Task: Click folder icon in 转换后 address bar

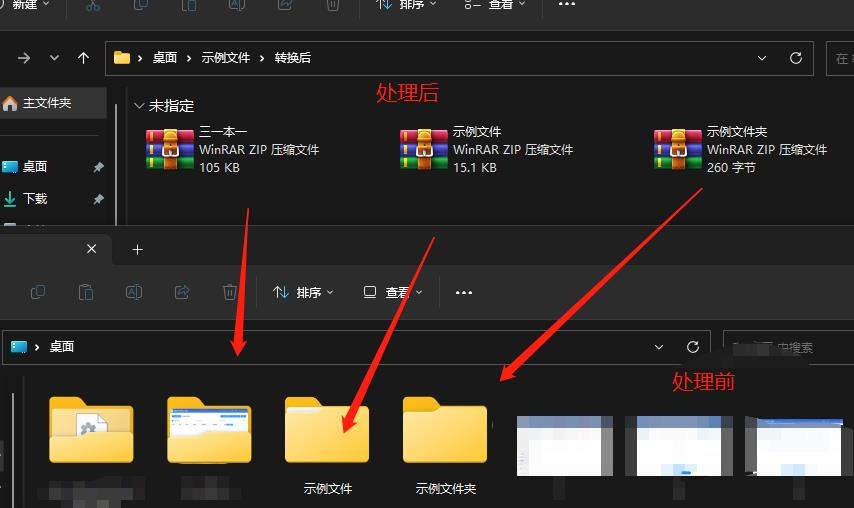Action: coord(122,58)
